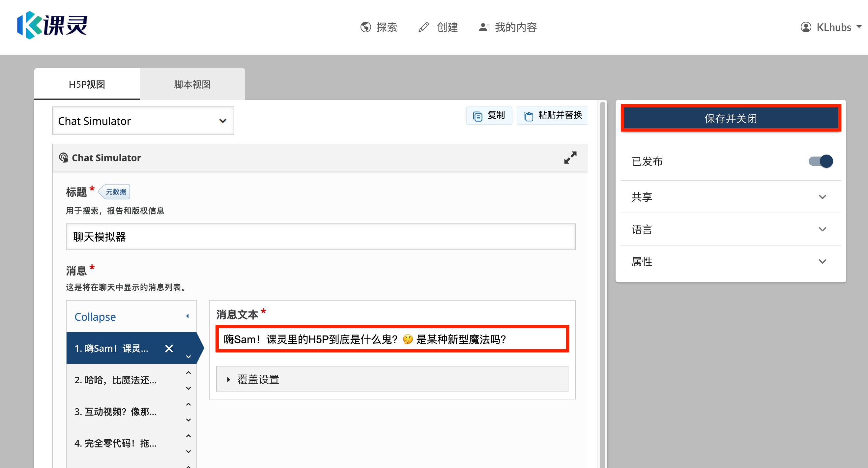Move message 3 down with the chevron

[x=188, y=420]
